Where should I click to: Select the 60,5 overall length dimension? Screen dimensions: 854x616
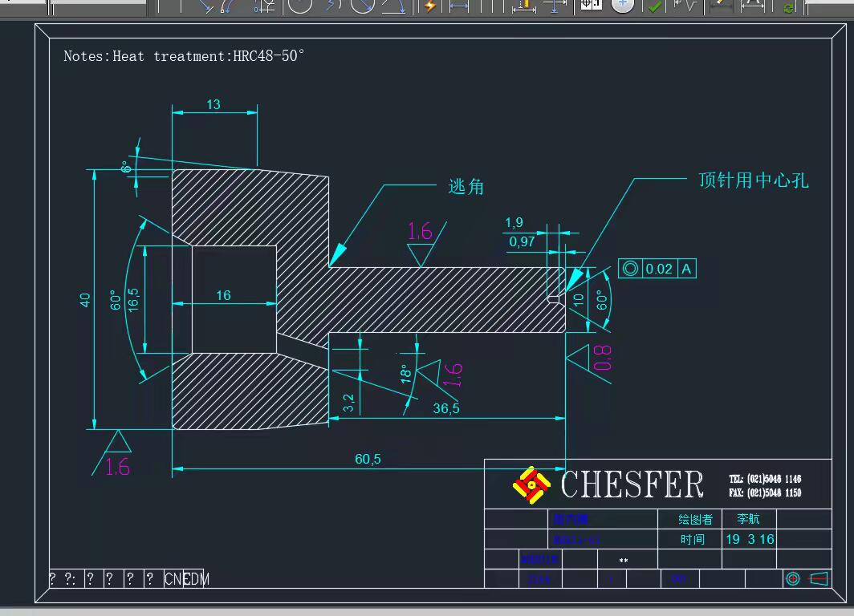pyautogui.click(x=368, y=459)
